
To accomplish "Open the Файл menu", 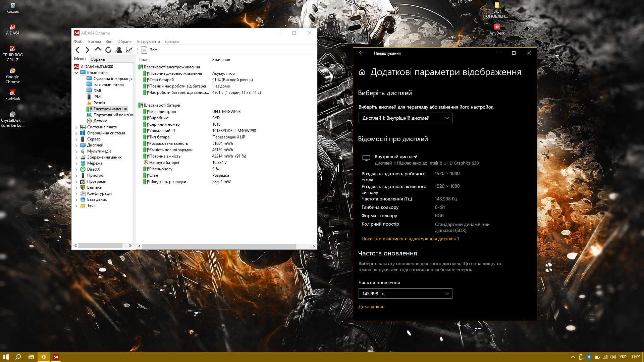I will 78,42.
